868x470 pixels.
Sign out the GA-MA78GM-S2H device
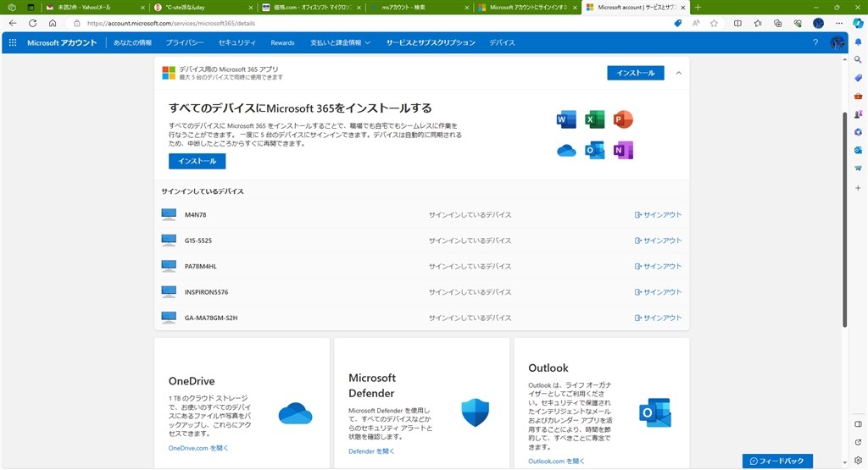click(x=658, y=318)
